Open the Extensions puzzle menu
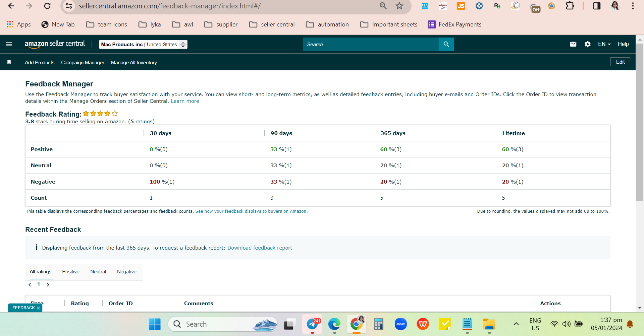This screenshot has height=336, width=644. click(x=570, y=6)
